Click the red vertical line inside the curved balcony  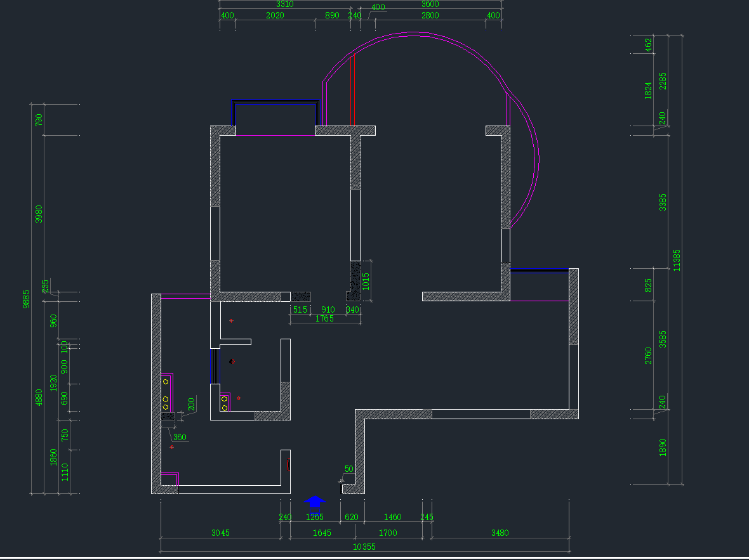[x=352, y=89]
